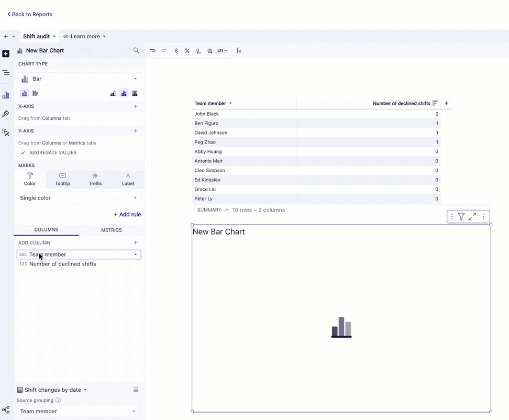Open the chart filter funnel icon
This screenshot has width=509, height=420.
click(461, 217)
